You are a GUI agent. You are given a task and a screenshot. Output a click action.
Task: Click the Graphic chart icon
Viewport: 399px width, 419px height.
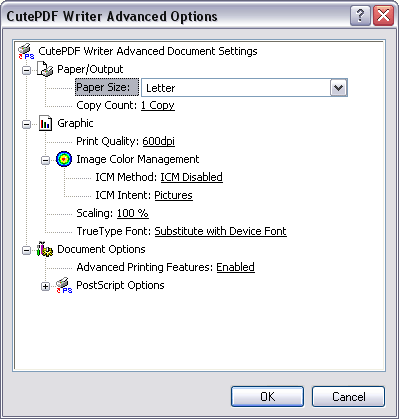pos(45,123)
